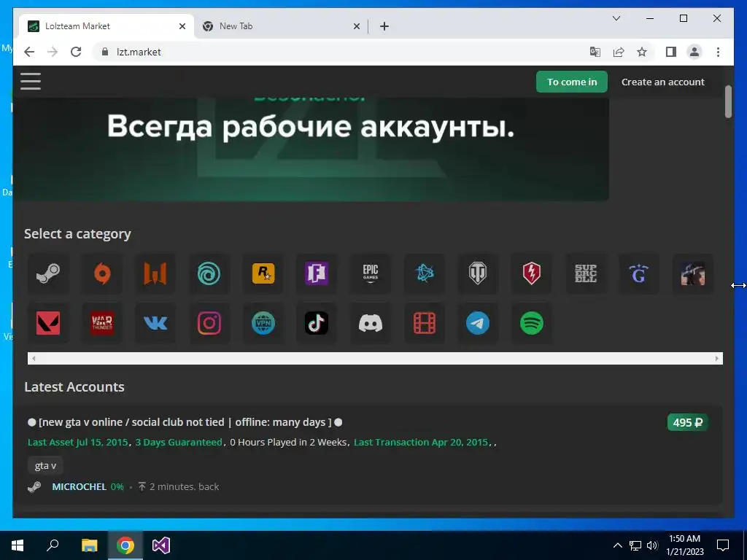Open the World of Tanks Blitz category
The width and height of the screenshot is (747, 560).
point(532,274)
